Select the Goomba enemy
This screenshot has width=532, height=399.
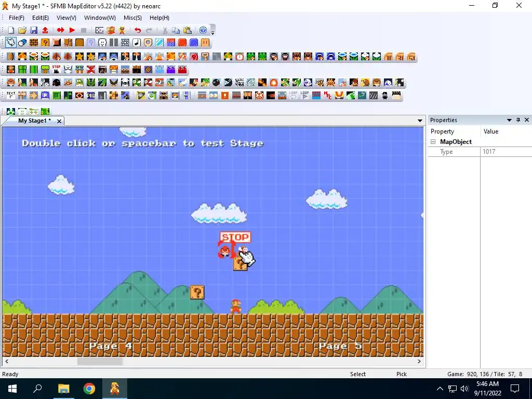coord(11,83)
